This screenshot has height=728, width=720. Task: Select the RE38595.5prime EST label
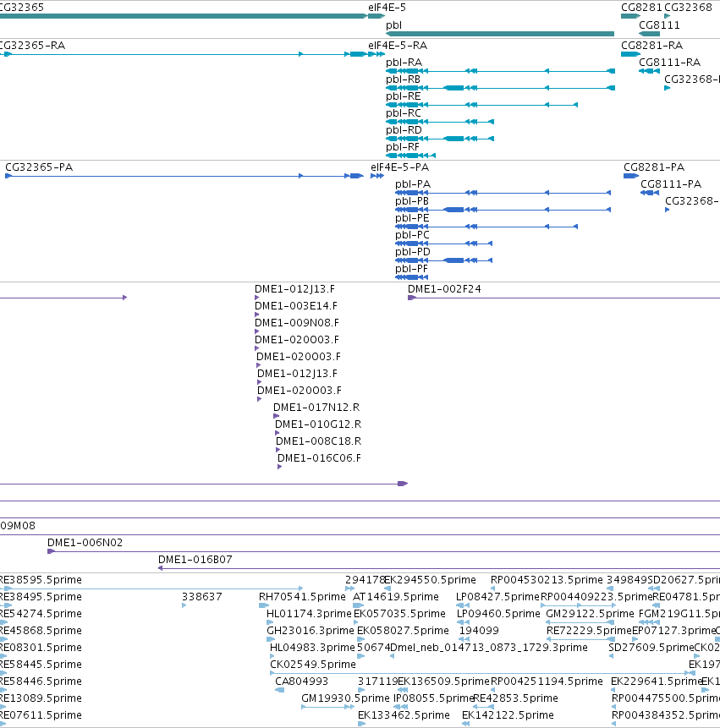tap(41, 580)
